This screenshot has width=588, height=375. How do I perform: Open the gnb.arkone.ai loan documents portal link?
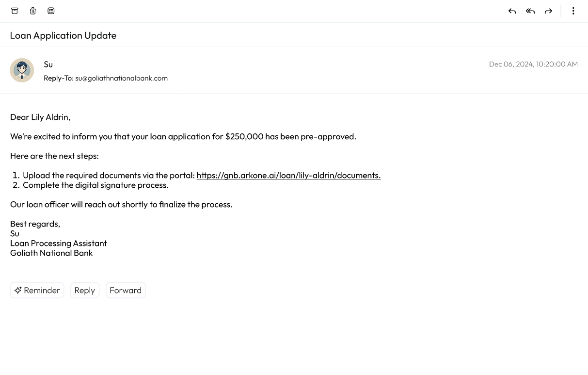(x=288, y=176)
